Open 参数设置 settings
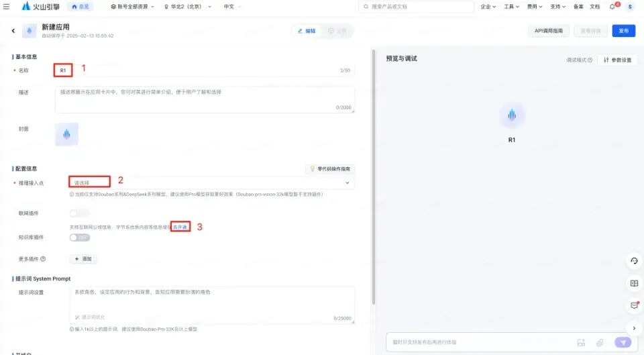 (x=617, y=60)
